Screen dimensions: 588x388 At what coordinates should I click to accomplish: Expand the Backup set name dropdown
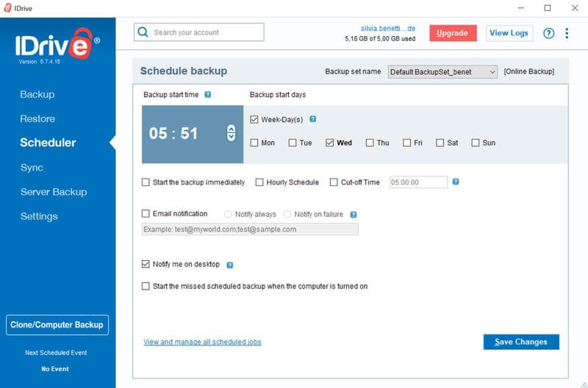pyautogui.click(x=442, y=71)
